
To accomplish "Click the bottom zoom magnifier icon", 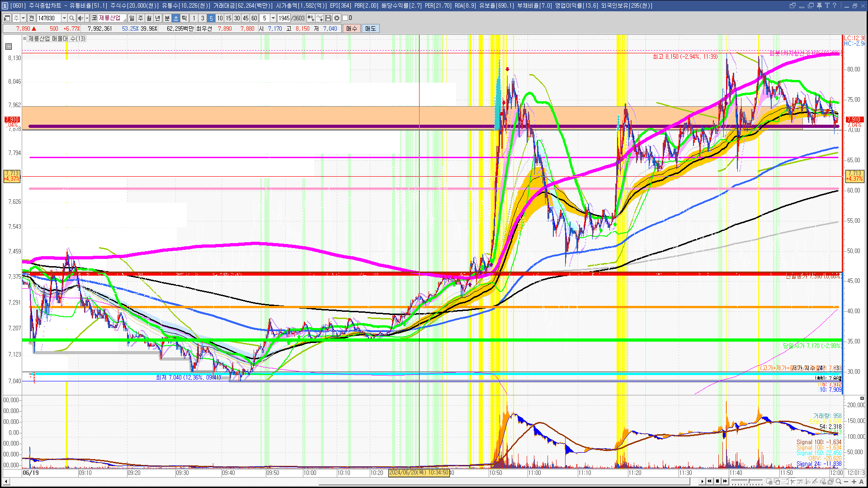I will [x=839, y=482].
